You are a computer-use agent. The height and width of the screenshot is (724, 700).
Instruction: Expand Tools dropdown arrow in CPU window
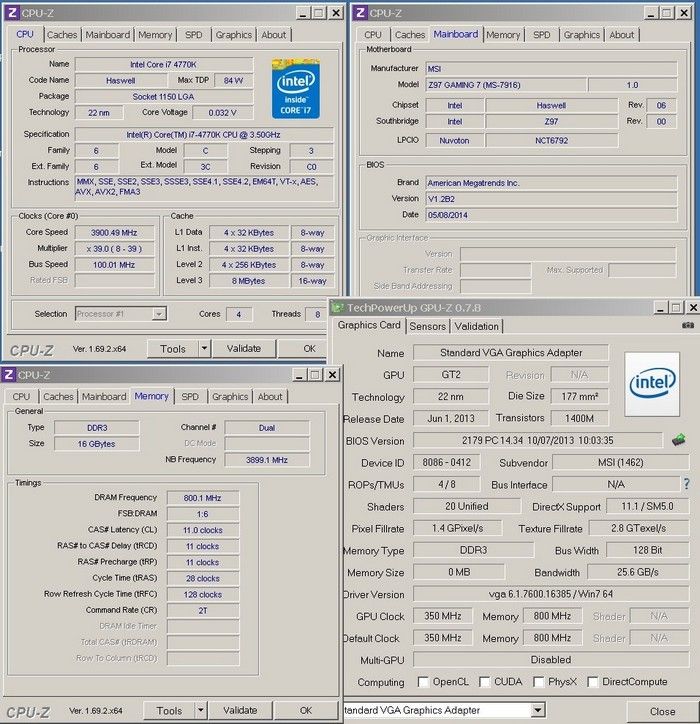(204, 349)
